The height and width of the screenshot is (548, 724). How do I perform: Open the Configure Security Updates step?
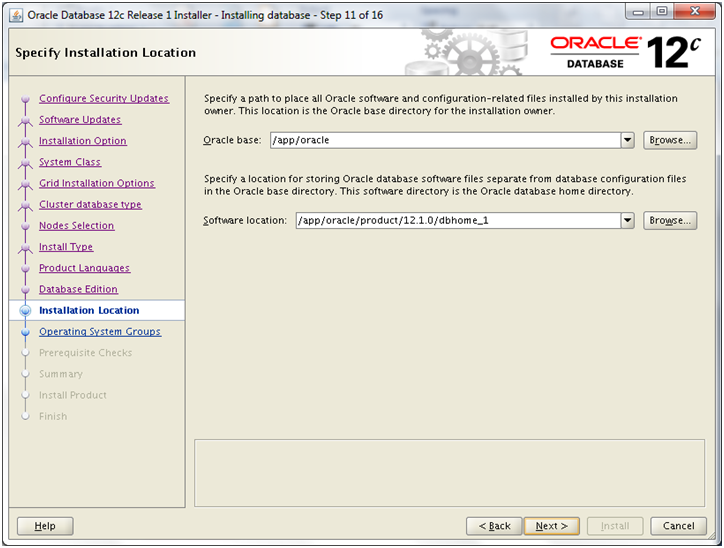(x=104, y=98)
